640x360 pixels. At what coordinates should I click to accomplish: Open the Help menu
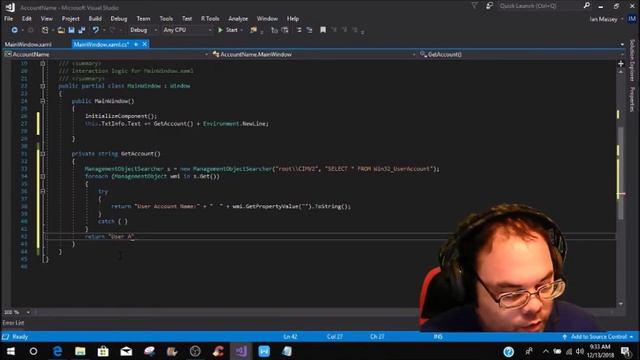[293, 19]
